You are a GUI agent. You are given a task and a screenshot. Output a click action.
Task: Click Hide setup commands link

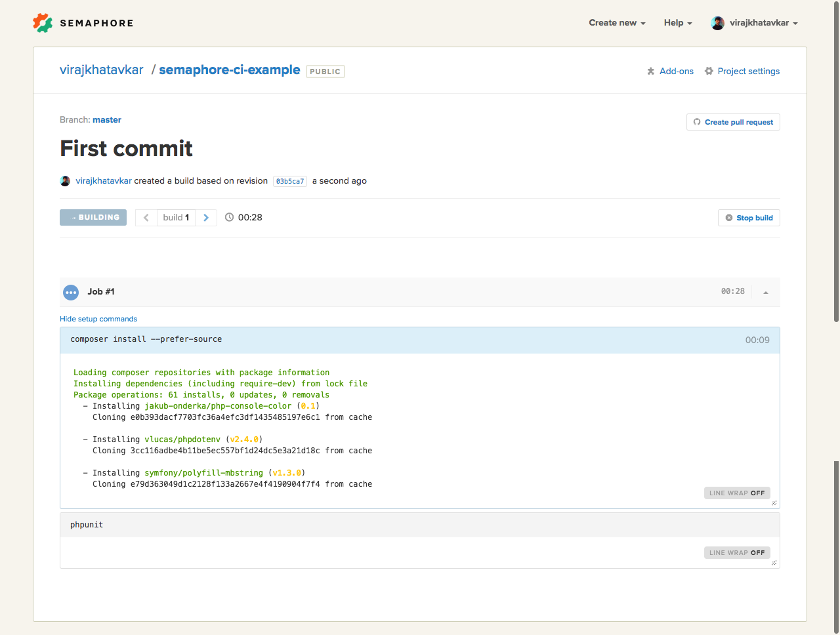click(98, 319)
